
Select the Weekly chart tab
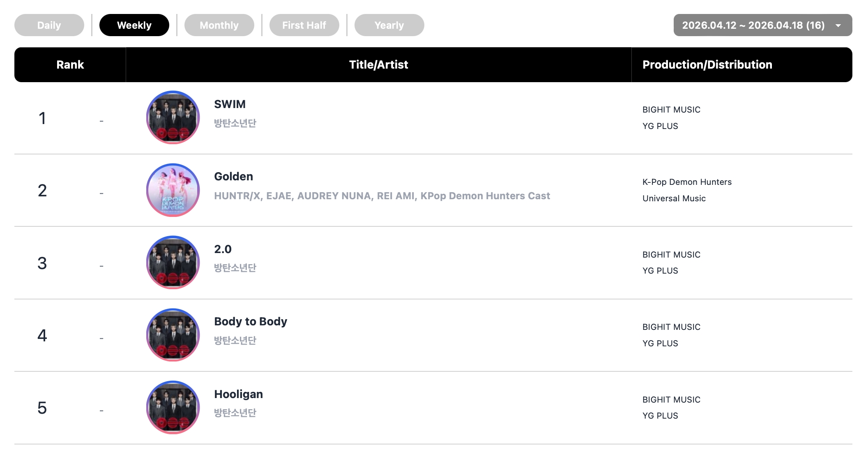click(134, 25)
